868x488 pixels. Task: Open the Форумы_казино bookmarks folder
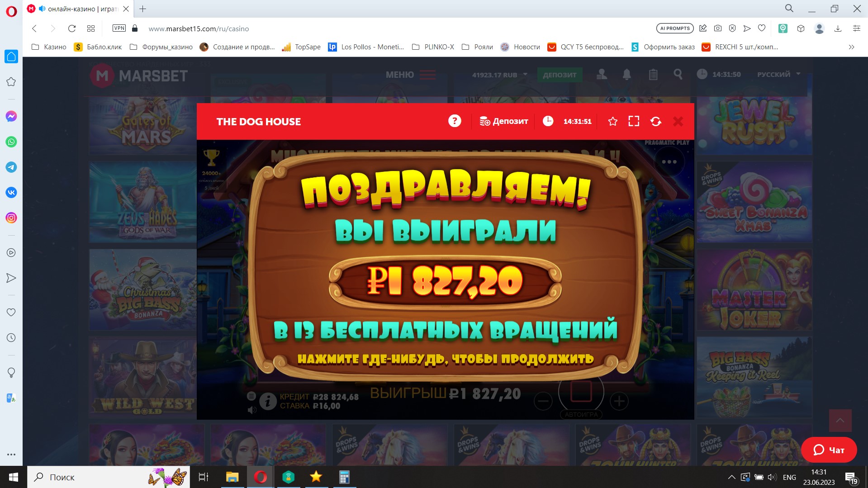tap(161, 47)
